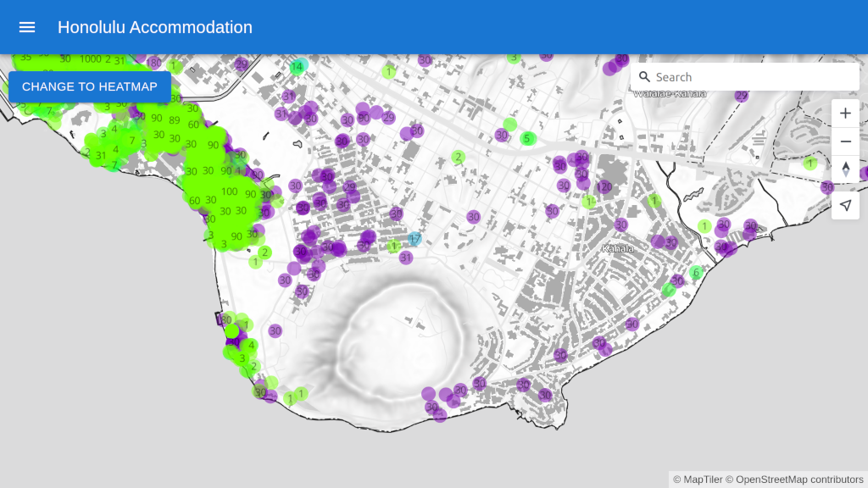Click the green marker labeled 6
The width and height of the screenshot is (868, 488).
click(696, 272)
